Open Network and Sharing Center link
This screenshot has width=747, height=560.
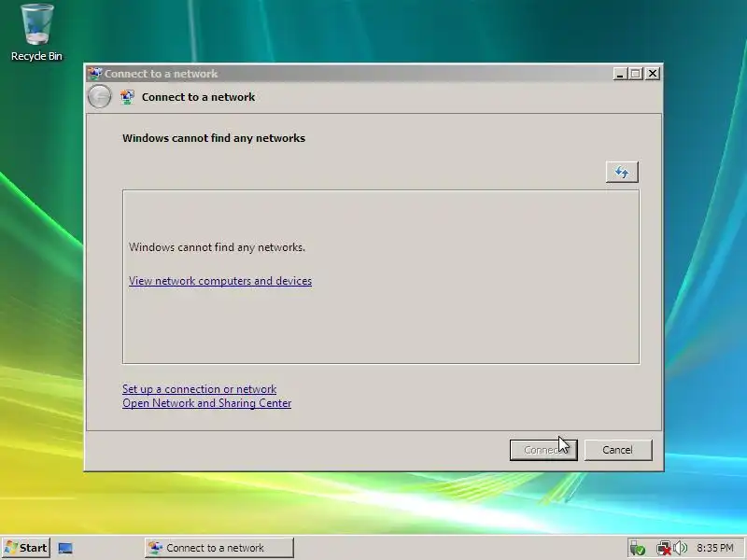coord(206,403)
